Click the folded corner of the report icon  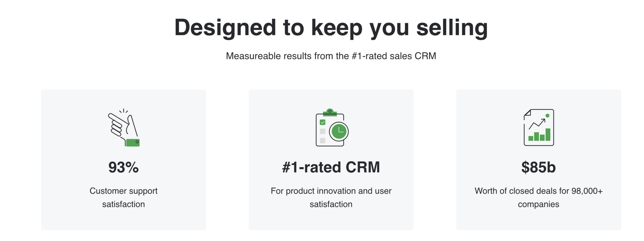pyautogui.click(x=527, y=113)
